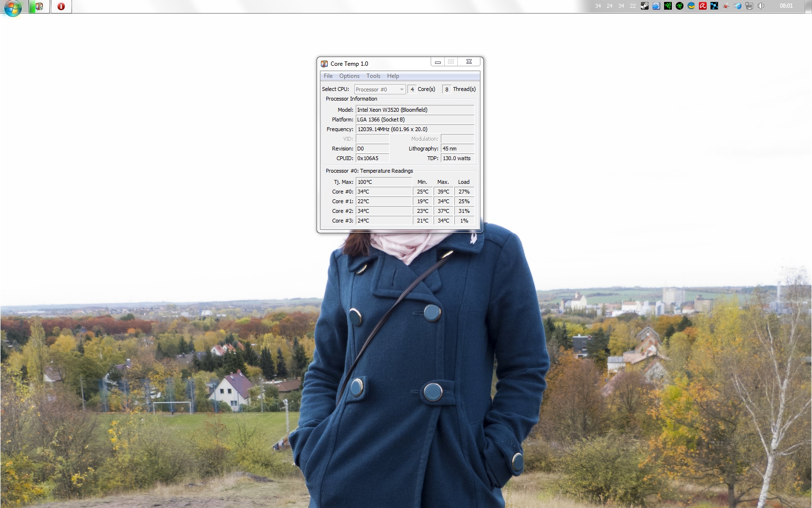Image resolution: width=812 pixels, height=508 pixels.
Task: Open the Tools menu in Core Temp
Action: (x=373, y=76)
